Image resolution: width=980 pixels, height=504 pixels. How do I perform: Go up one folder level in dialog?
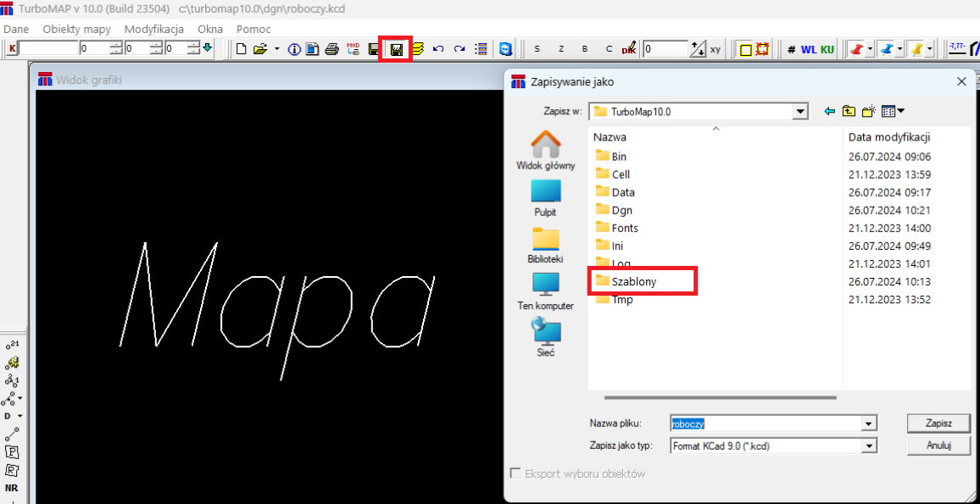pos(847,111)
